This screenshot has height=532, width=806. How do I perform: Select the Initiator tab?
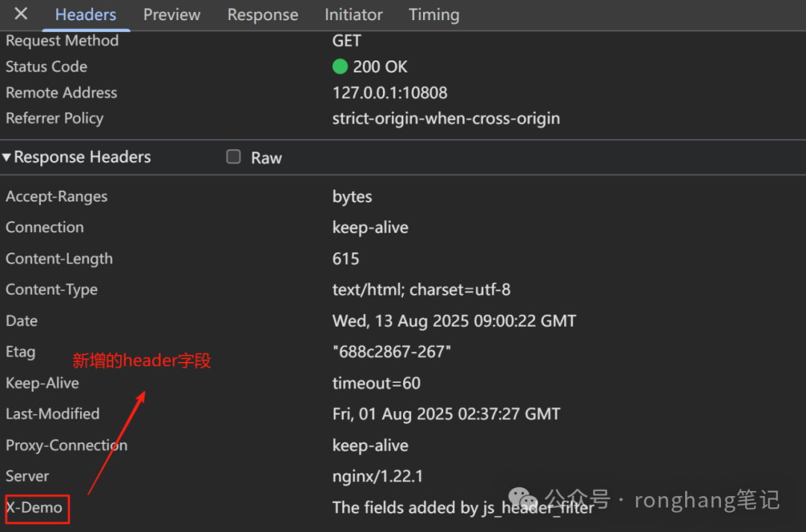(354, 15)
